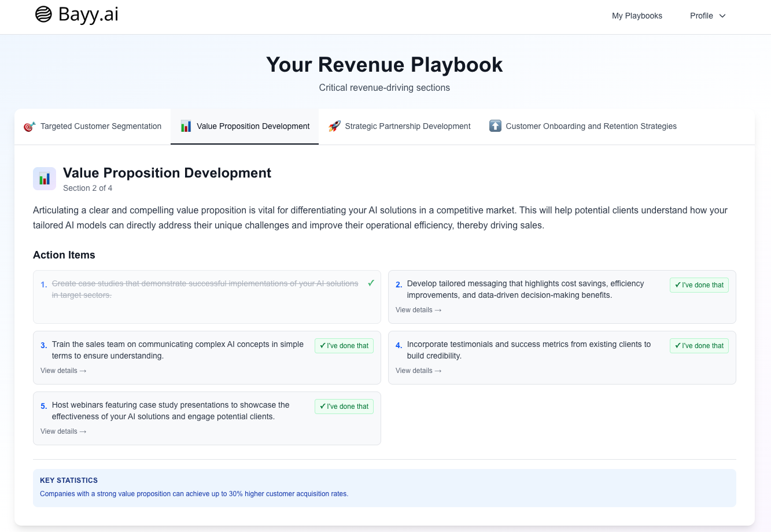771x532 pixels.
Task: Mark the tailored messaging action item as done
Action: coord(699,285)
